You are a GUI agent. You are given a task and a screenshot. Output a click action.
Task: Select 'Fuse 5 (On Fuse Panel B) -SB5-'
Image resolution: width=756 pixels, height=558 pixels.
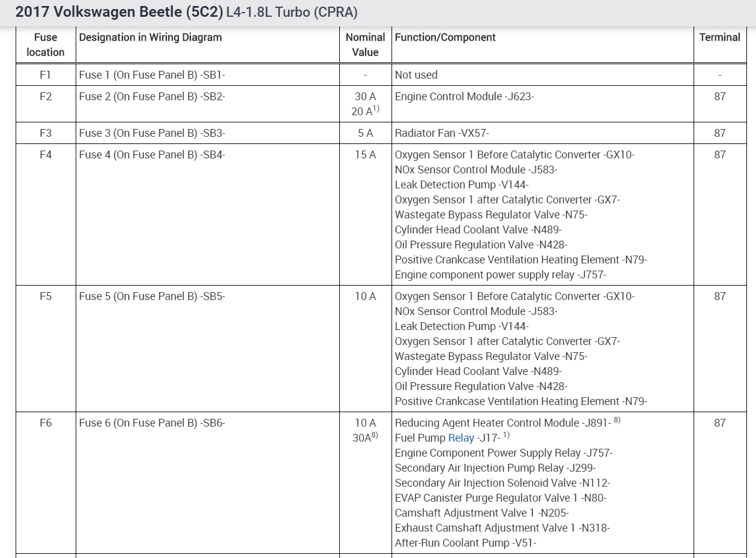[x=152, y=296]
